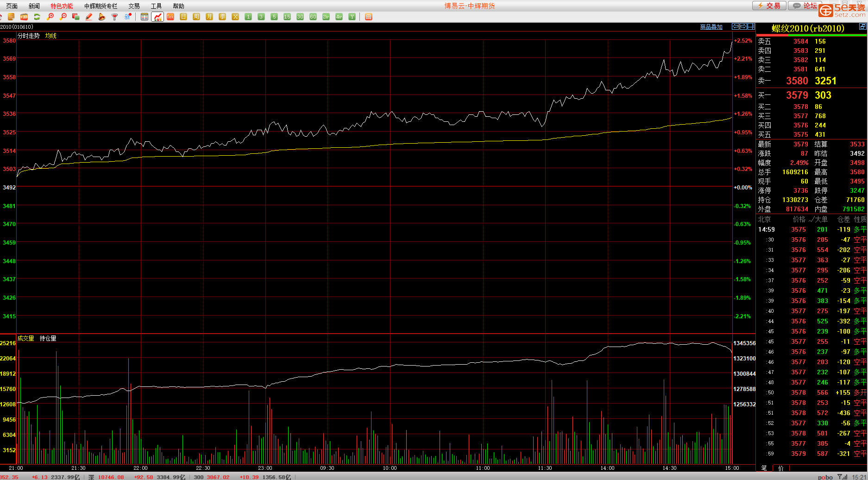Toggle the intraday trend chart icon
Screen dimensions: 868x480
click(x=157, y=17)
